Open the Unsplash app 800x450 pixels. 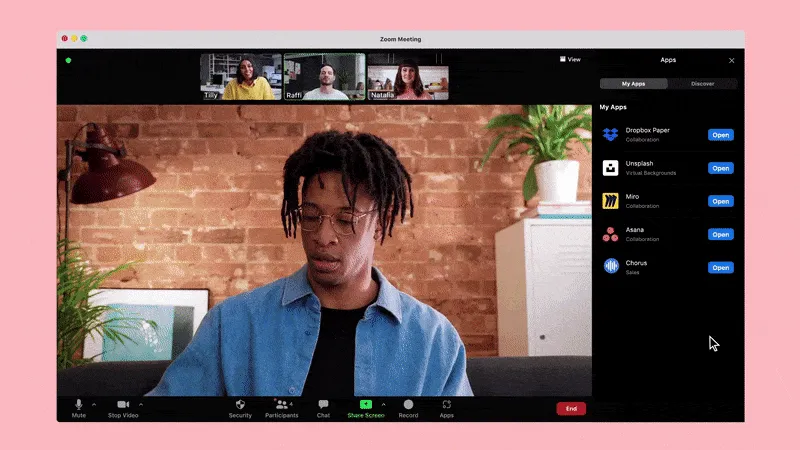point(720,168)
